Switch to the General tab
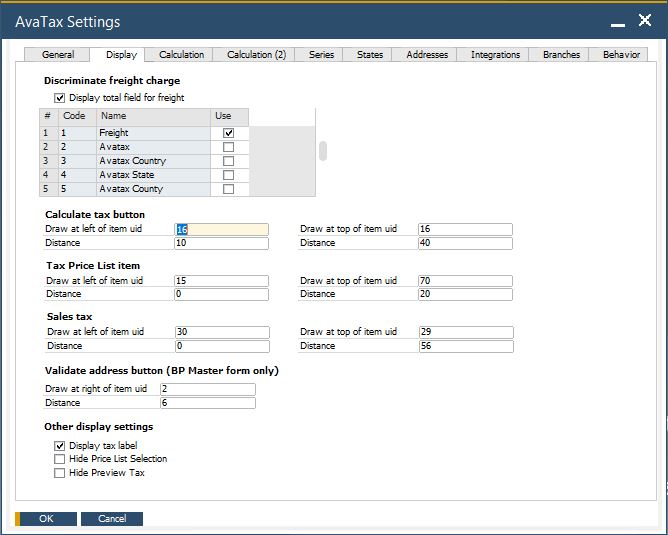The width and height of the screenshot is (668, 535). point(58,55)
